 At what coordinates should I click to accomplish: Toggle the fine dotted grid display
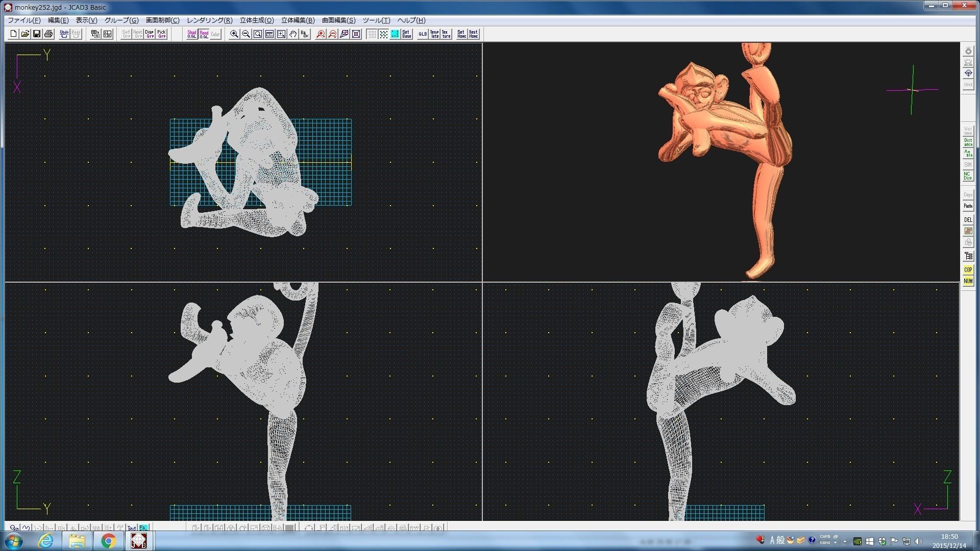[372, 34]
